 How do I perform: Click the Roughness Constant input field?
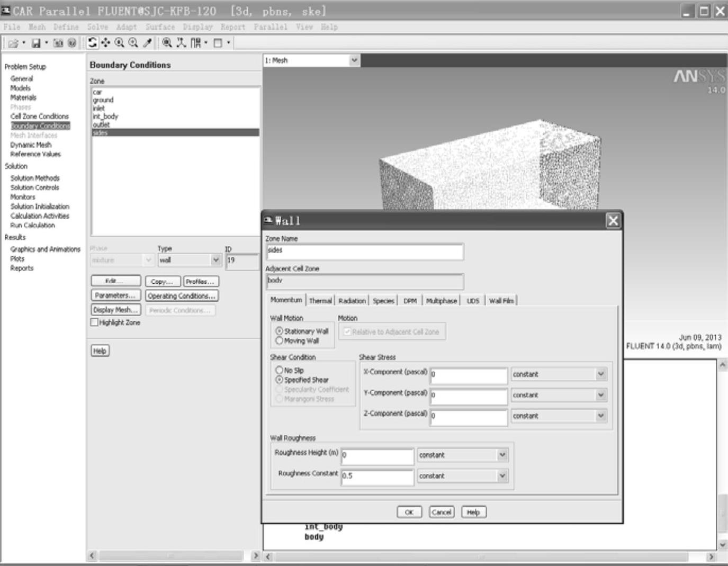coord(377,476)
